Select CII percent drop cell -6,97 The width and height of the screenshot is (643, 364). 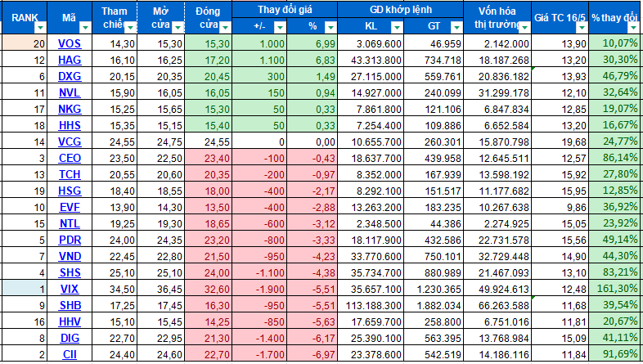pyautogui.click(x=312, y=354)
